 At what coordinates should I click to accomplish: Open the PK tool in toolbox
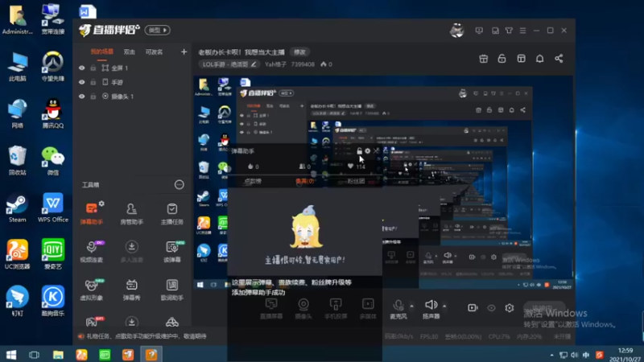click(x=92, y=322)
